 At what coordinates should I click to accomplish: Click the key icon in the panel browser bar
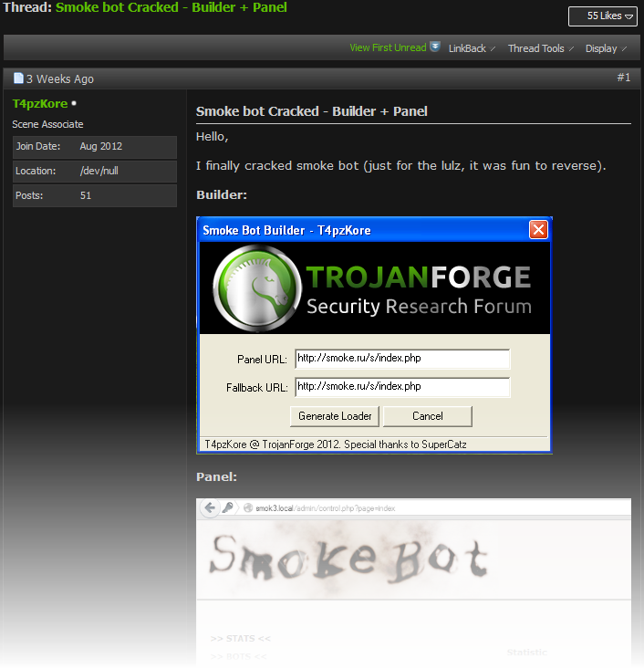228,507
